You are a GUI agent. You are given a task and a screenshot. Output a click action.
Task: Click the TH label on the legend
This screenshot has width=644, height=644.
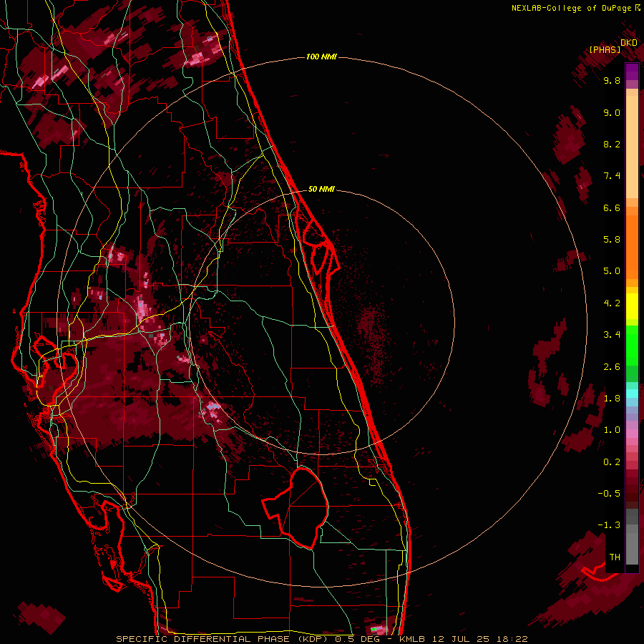pos(615,557)
